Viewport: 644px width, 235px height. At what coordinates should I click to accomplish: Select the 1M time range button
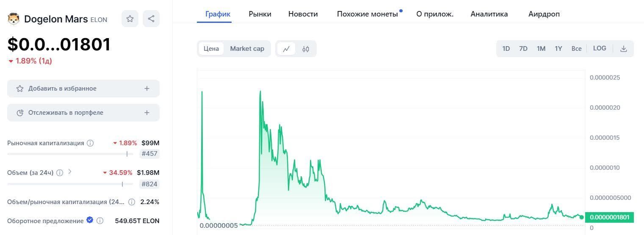point(541,49)
